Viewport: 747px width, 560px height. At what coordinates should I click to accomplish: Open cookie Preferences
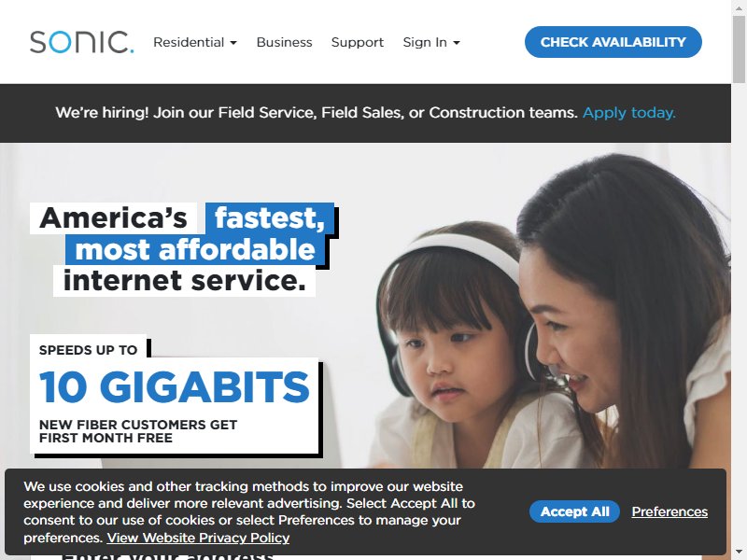click(x=669, y=511)
